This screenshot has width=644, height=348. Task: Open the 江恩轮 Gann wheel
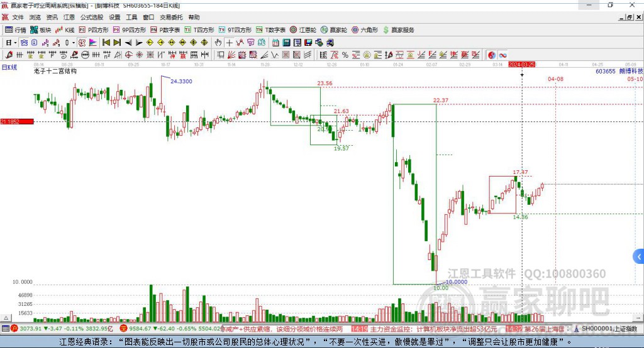pos(303,30)
